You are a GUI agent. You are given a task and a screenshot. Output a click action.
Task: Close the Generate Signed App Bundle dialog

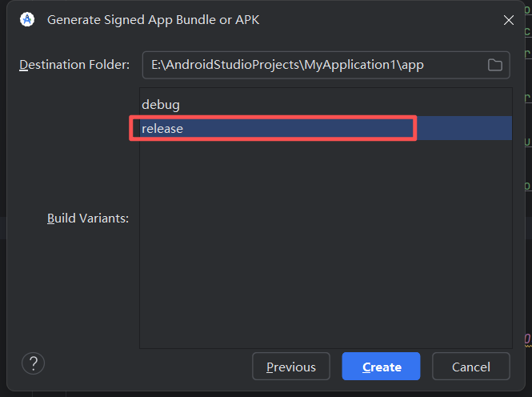509,20
